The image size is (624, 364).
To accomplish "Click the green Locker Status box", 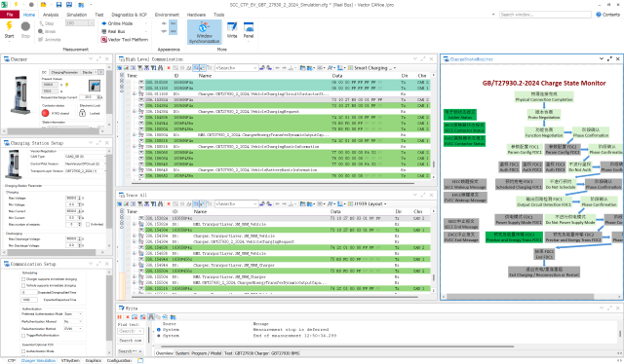I will [x=460, y=115].
